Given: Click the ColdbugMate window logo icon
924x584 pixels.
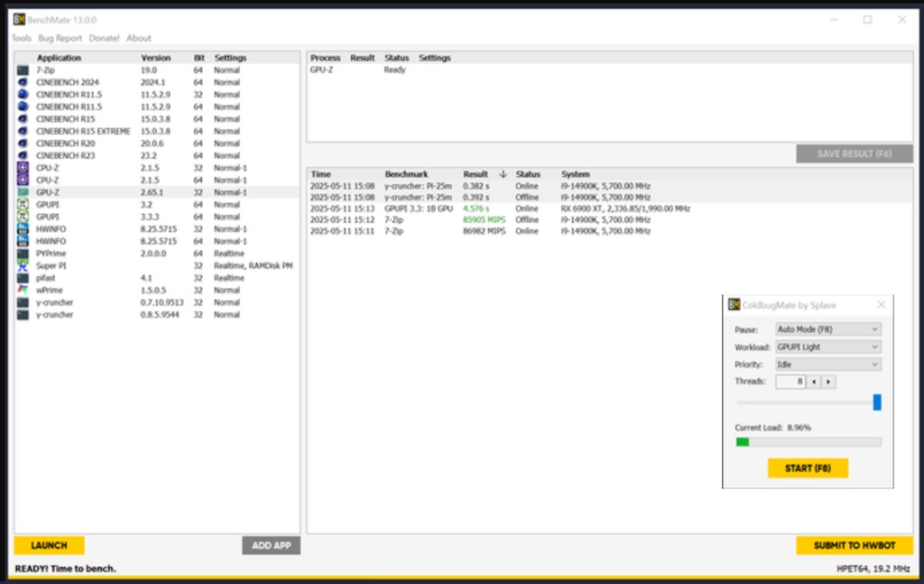Looking at the screenshot, I should (734, 305).
